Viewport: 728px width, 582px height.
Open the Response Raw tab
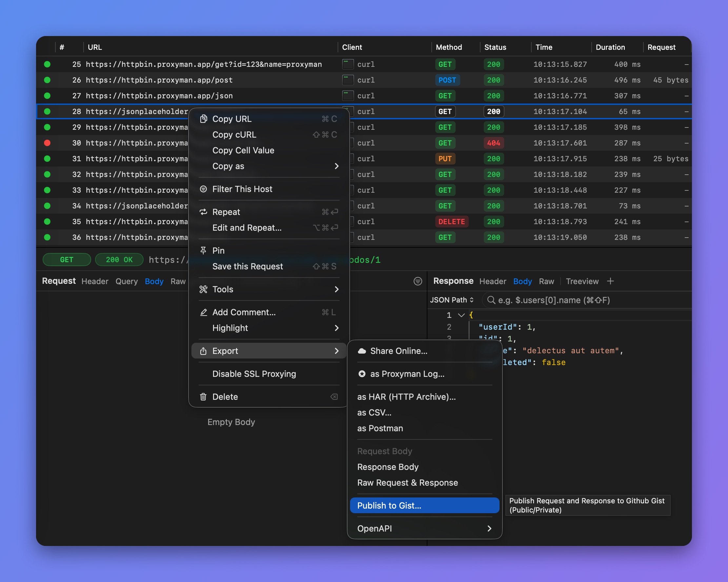click(546, 281)
